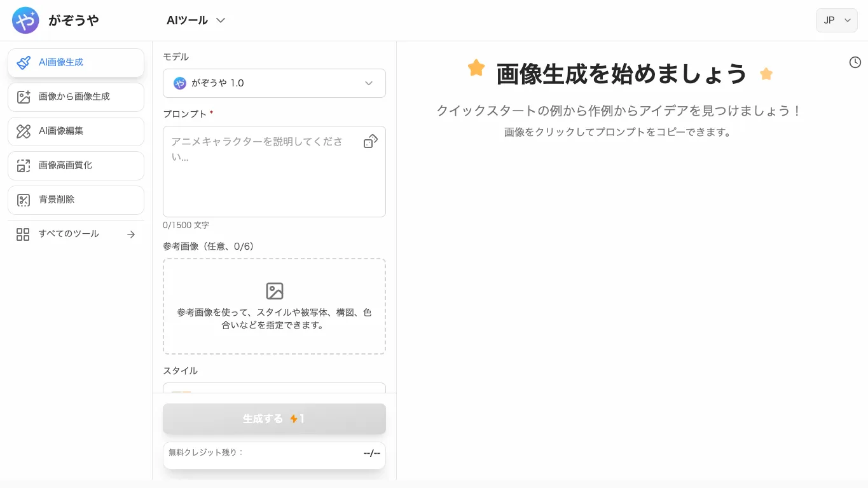Click the すべてのツール grid icon
Image resolution: width=868 pixels, height=488 pixels.
click(23, 234)
